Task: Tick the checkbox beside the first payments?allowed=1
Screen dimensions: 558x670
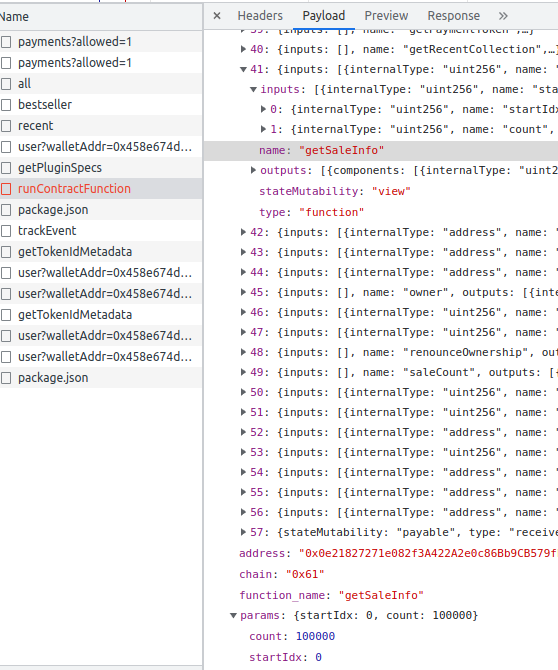Action: click(x=6, y=42)
